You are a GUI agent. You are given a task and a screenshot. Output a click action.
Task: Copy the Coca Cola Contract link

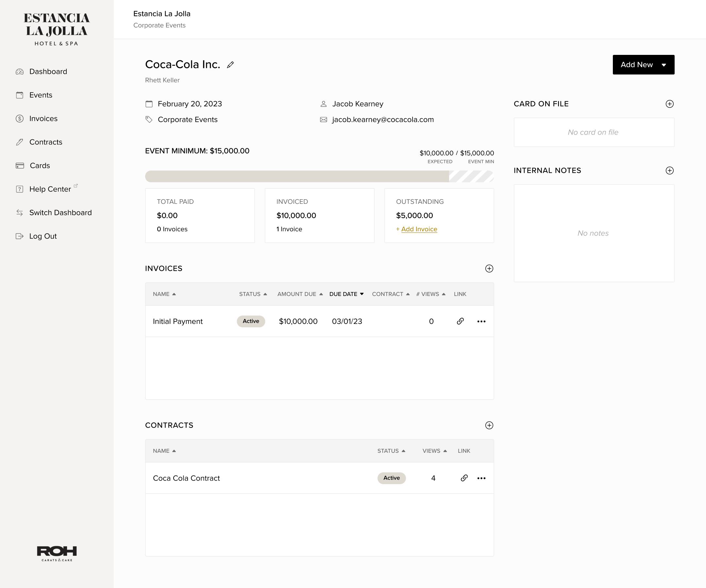click(464, 478)
